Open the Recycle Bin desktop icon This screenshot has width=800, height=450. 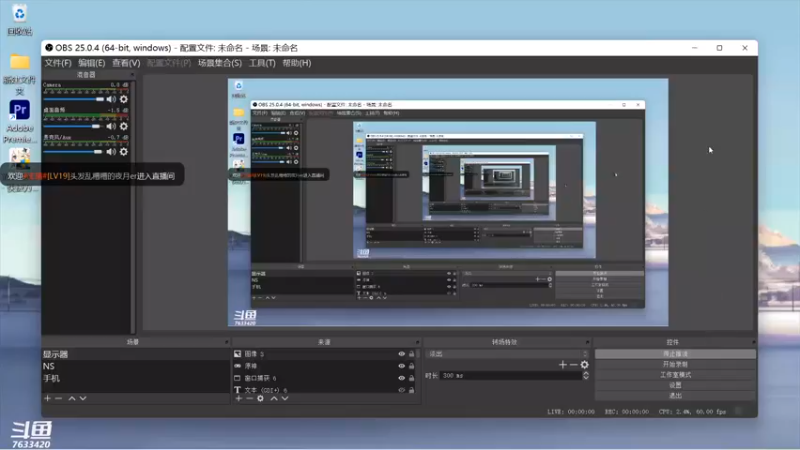[x=19, y=19]
